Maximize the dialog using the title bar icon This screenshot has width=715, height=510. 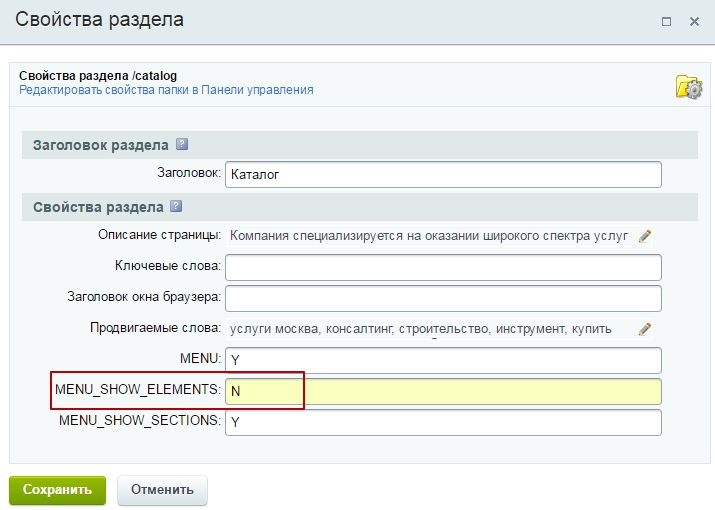[x=667, y=21]
